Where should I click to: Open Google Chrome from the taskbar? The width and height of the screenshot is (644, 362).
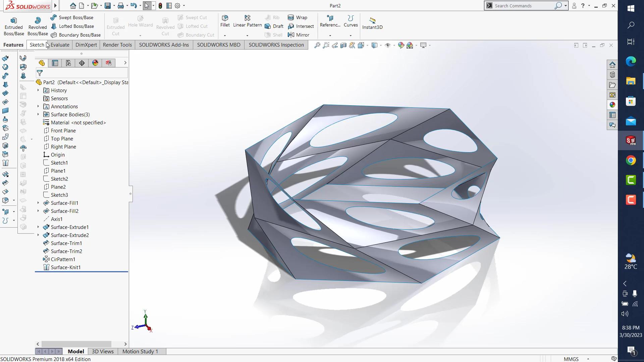pyautogui.click(x=631, y=161)
